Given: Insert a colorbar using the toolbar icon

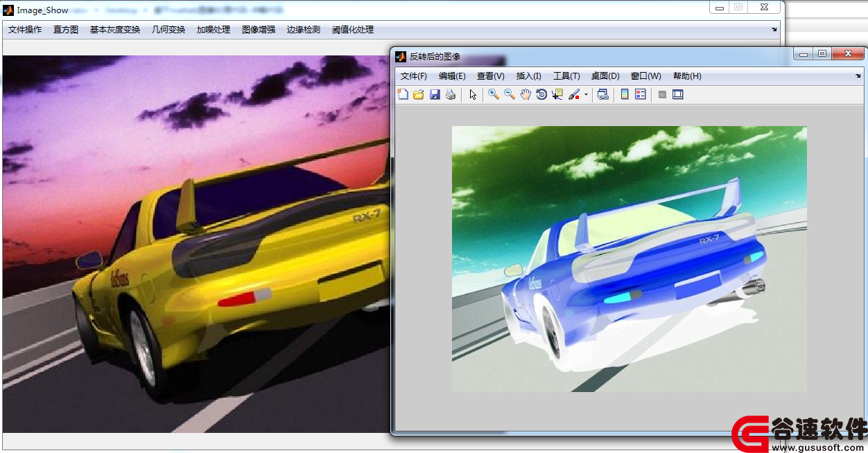Looking at the screenshot, I should [625, 94].
